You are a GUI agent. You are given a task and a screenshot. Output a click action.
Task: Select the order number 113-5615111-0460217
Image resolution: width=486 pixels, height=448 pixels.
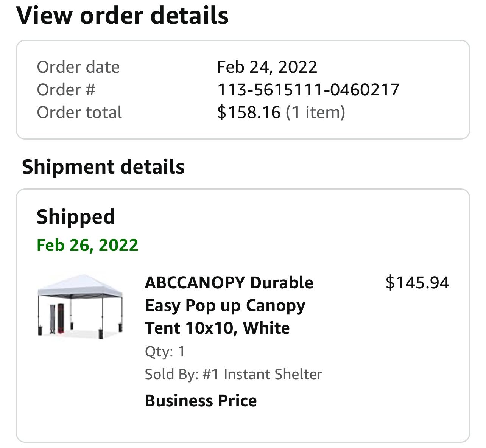(308, 90)
